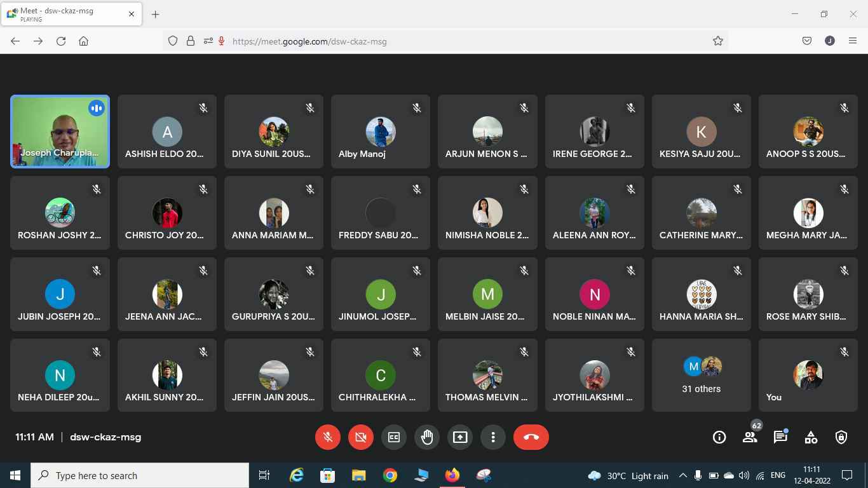Open Firefox application hamburger menu

coord(853,41)
